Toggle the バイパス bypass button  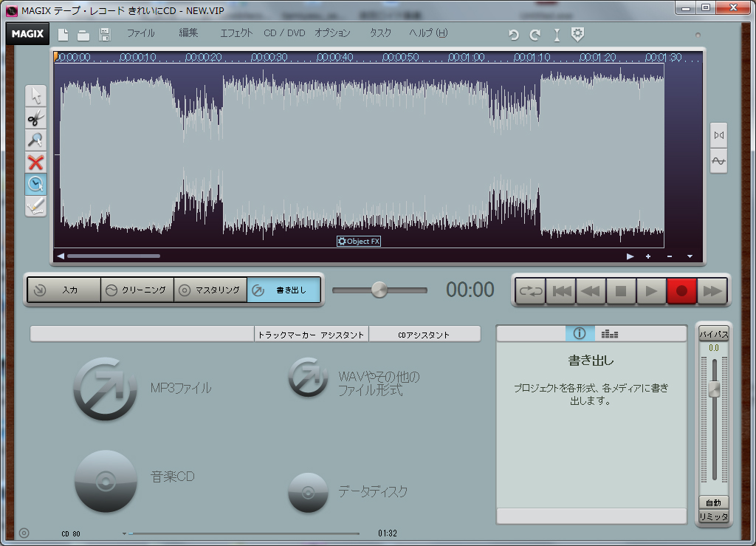pyautogui.click(x=714, y=334)
